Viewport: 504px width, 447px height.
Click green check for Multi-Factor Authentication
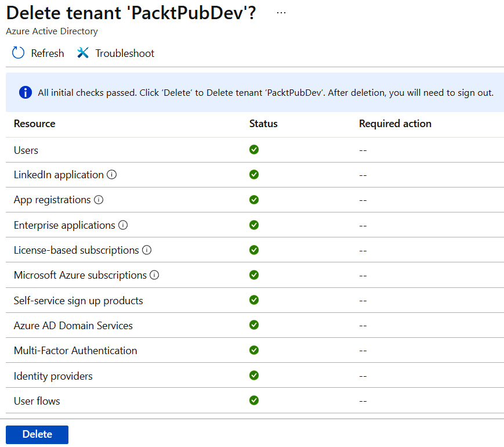click(x=254, y=350)
